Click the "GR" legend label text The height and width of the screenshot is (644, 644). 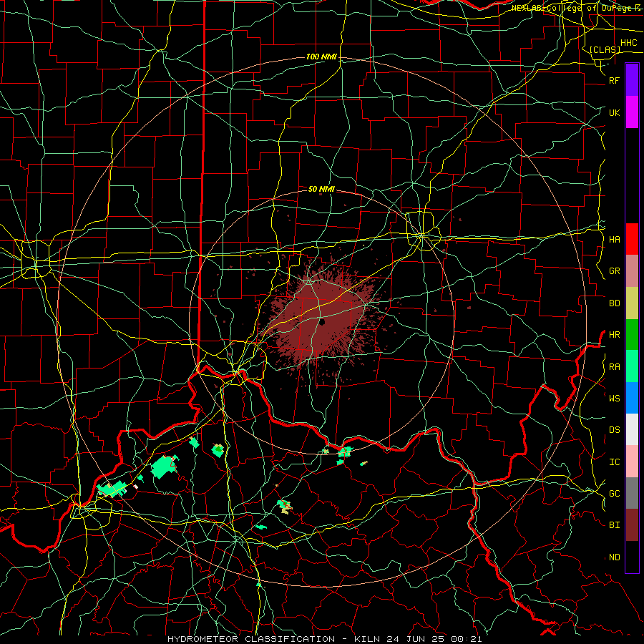coord(615,271)
